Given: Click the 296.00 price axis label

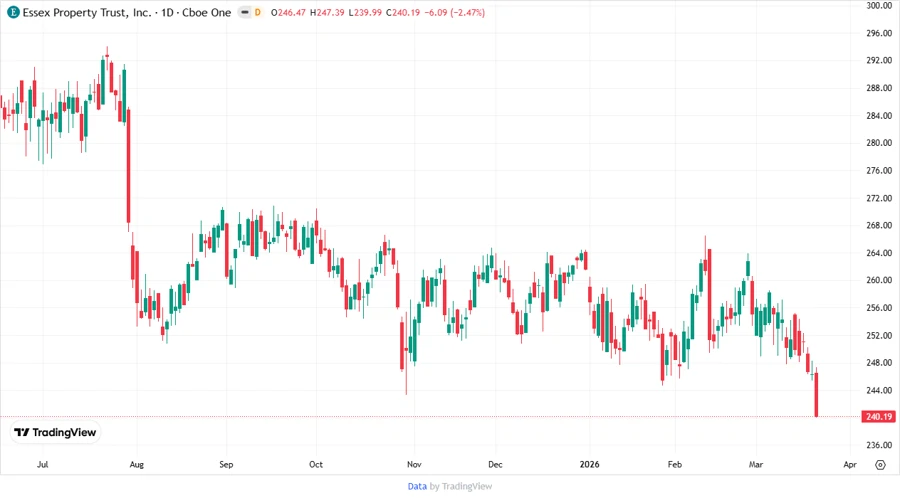Looking at the screenshot, I should pyautogui.click(x=879, y=33).
